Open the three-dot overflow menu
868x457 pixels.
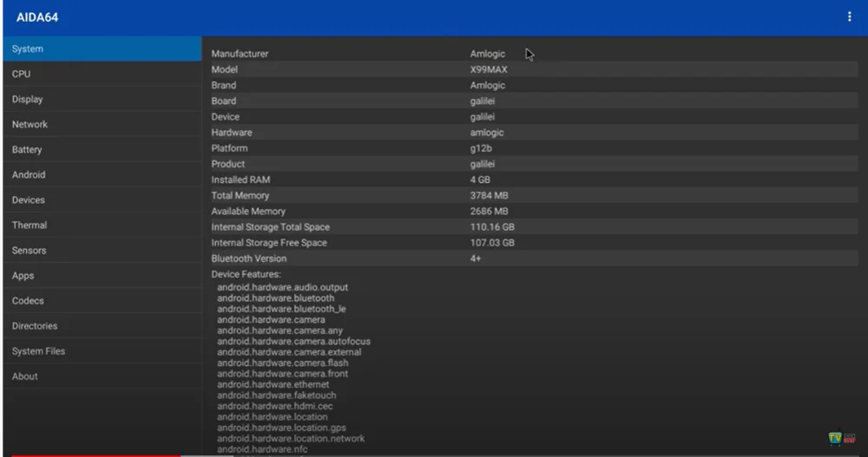pos(849,17)
